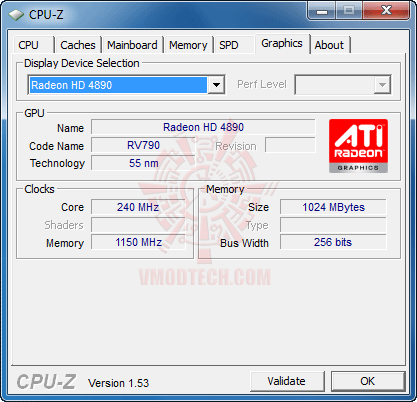Click the GPU Name field value

pos(203,127)
